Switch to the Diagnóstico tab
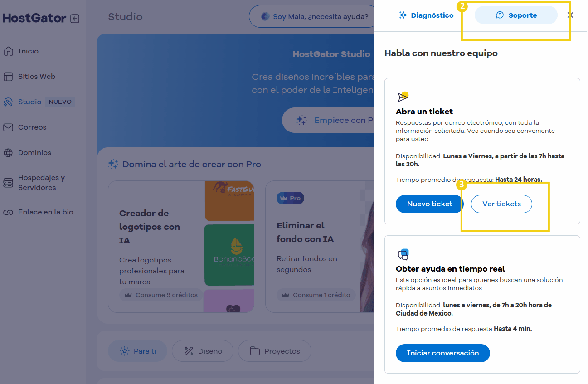Image resolution: width=588 pixels, height=384 pixels. [x=426, y=15]
